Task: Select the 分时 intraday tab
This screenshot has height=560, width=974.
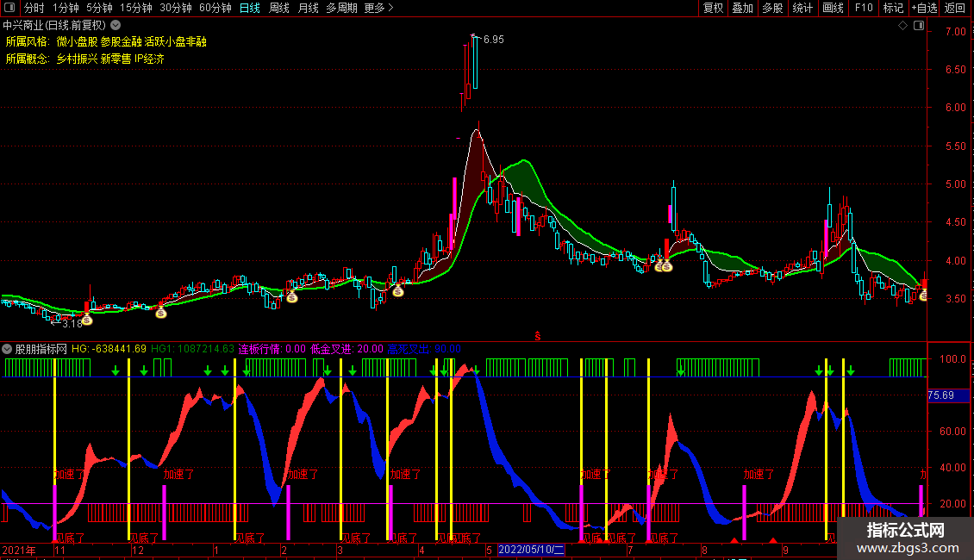Action: click(34, 8)
